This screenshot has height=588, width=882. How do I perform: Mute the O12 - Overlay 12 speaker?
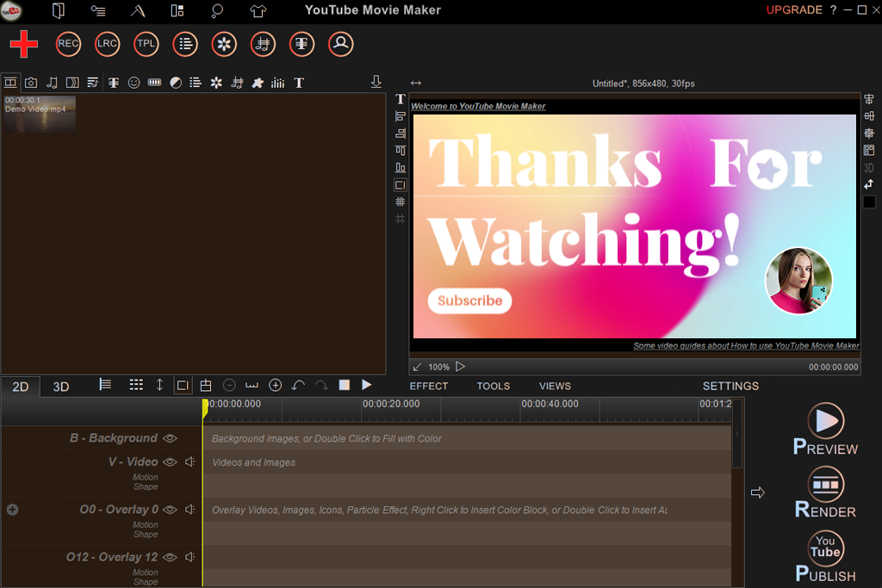(190, 557)
